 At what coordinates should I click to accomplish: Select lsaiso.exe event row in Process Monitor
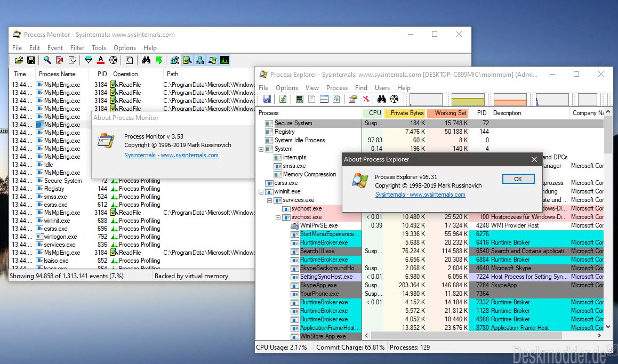coord(133,261)
